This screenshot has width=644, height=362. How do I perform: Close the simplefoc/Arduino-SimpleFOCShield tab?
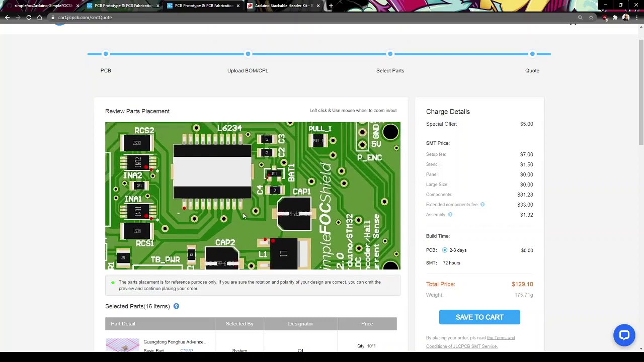[x=77, y=6]
